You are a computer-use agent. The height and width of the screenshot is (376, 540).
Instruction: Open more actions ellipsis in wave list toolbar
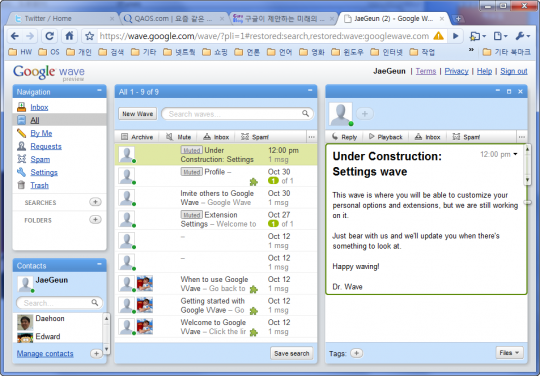pyautogui.click(x=312, y=137)
